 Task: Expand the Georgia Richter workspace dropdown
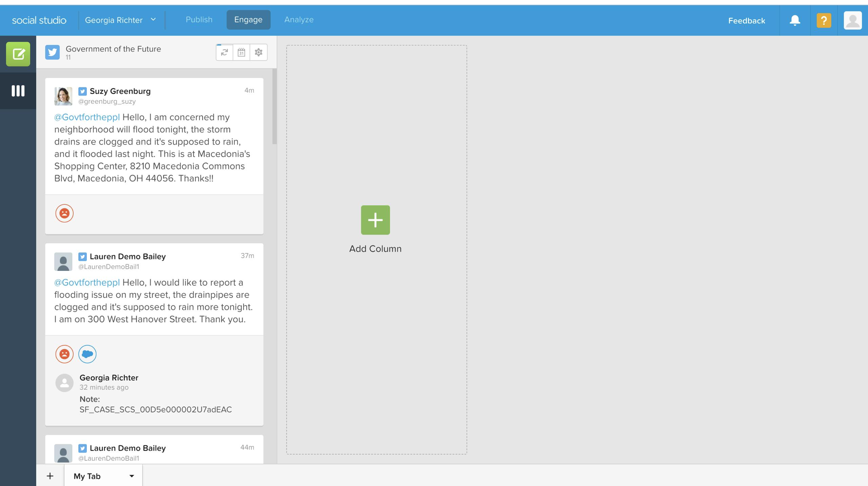pyautogui.click(x=153, y=20)
